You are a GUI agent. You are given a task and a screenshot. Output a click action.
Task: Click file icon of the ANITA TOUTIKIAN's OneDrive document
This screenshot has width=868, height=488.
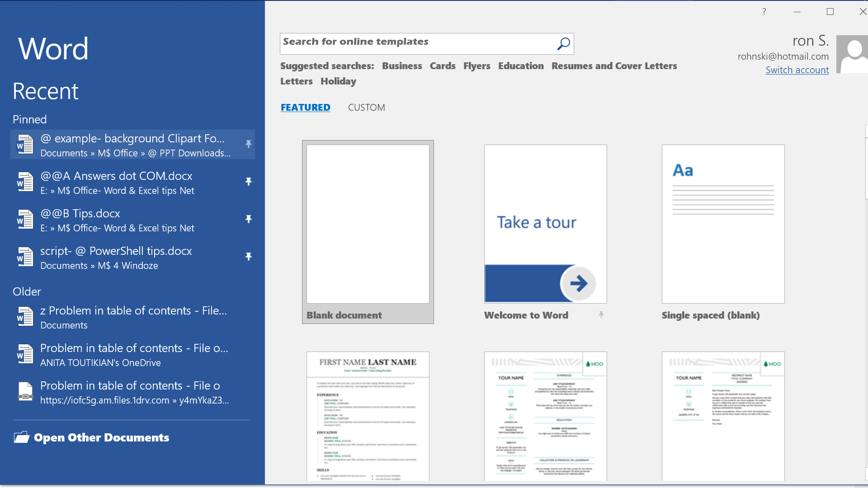click(25, 354)
